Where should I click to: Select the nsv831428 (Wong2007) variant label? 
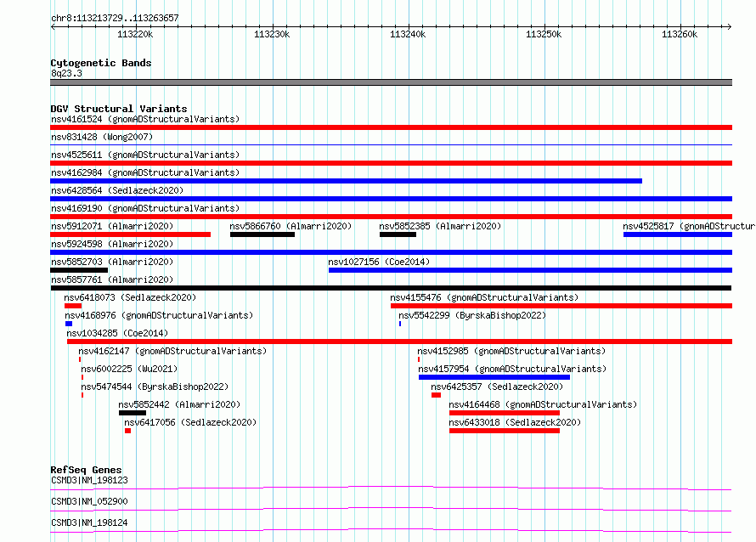(102, 137)
